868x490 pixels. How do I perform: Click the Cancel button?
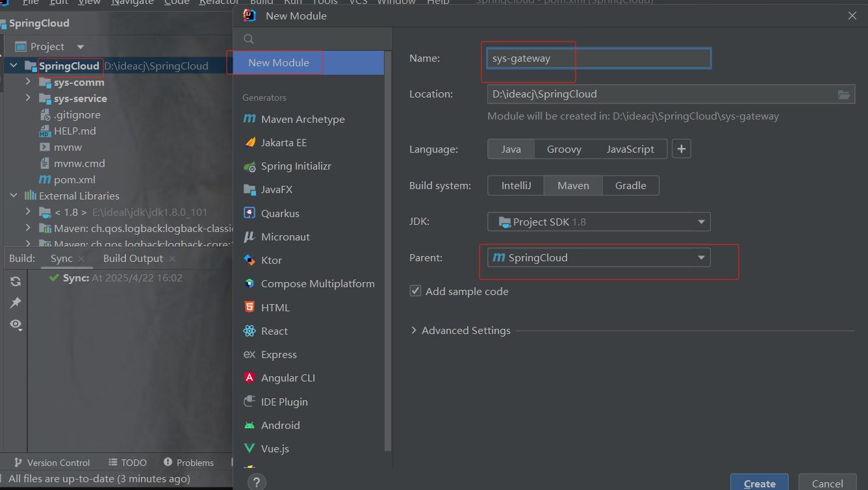pyautogui.click(x=828, y=483)
